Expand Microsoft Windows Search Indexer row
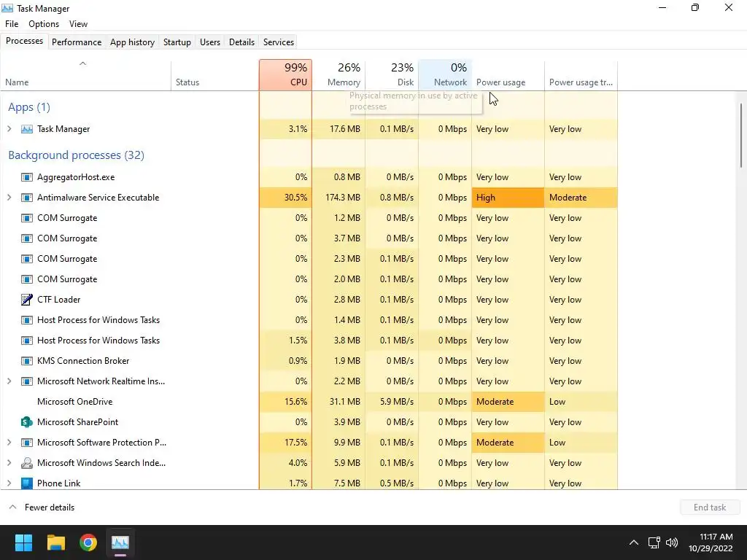The image size is (747, 560). pos(9,463)
